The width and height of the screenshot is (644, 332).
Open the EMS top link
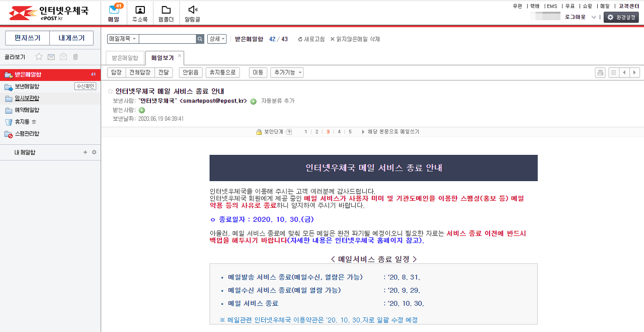(552, 6)
